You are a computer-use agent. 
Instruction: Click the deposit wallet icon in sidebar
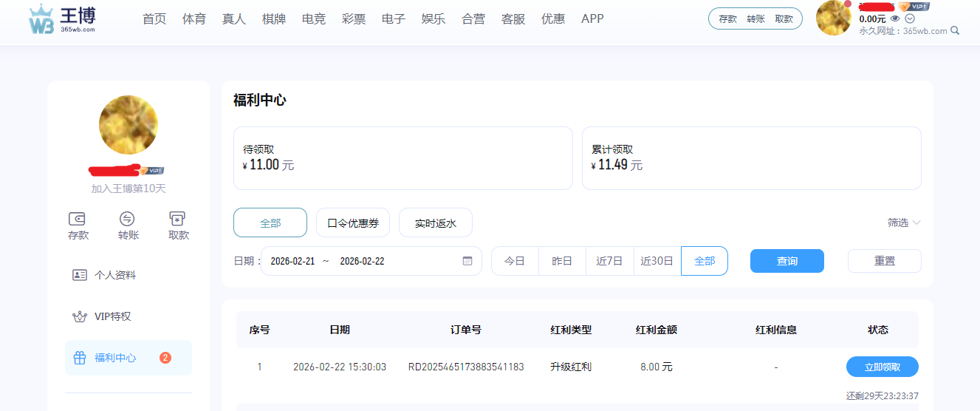click(x=78, y=219)
